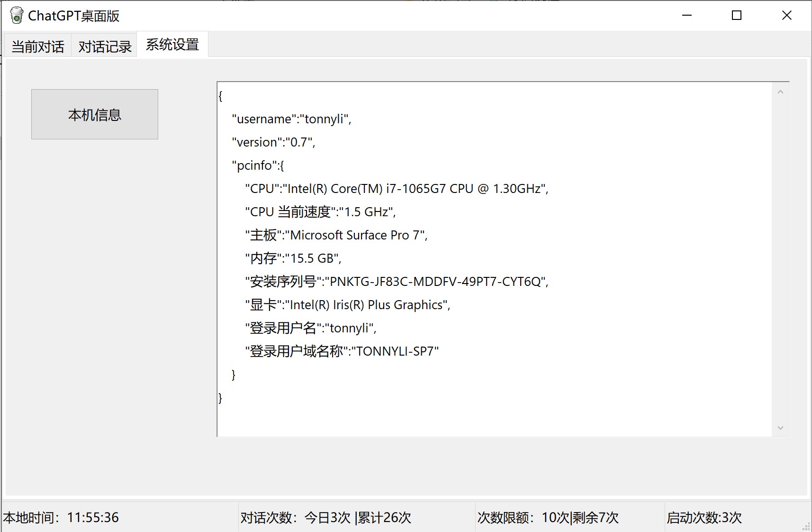Click the 登录用户域名称 TONNYLI-SP7 line

(x=342, y=351)
